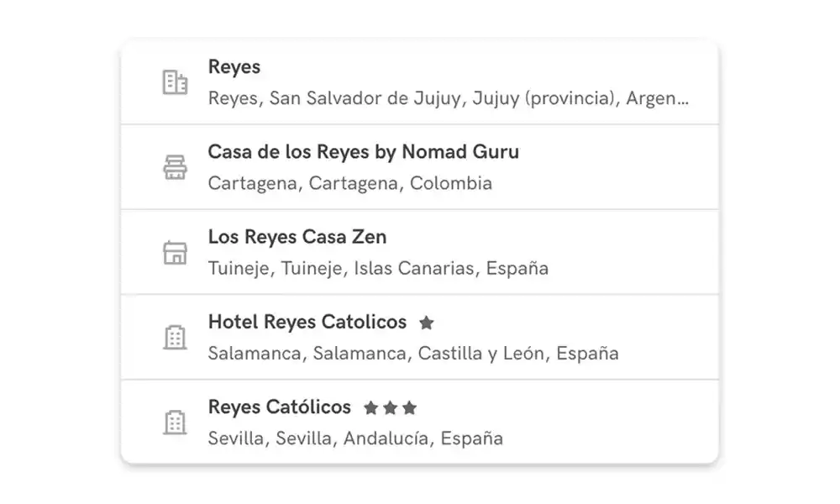Viewport: 840px width, 504px height.
Task: Choose Casa de los Reyes by Nomad Guru
Action: pos(363,152)
